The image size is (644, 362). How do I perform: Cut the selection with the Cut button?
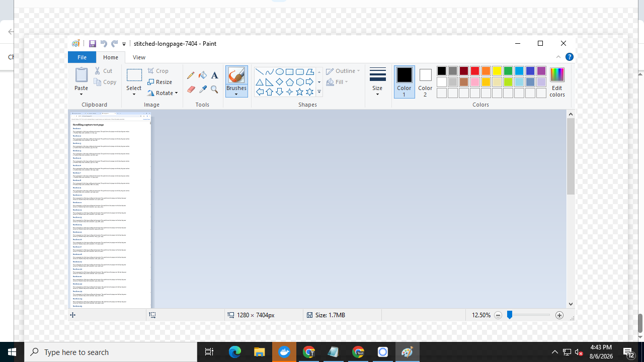pyautogui.click(x=104, y=71)
